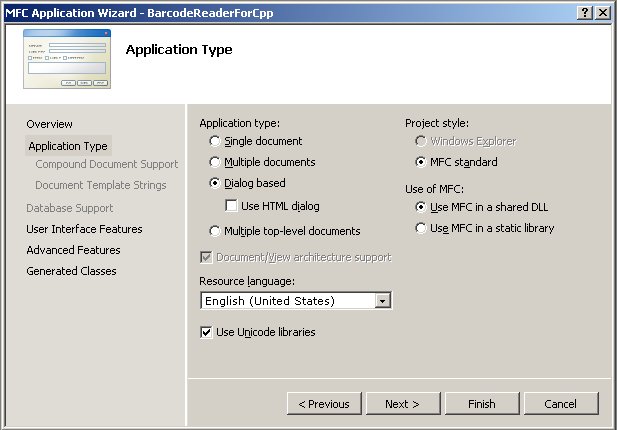Select the MFC standard project style
Viewport: 617px width, 430px height.
tap(421, 162)
